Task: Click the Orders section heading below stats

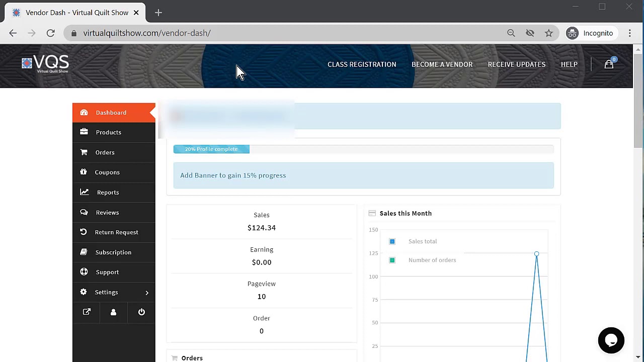Action: point(192,358)
